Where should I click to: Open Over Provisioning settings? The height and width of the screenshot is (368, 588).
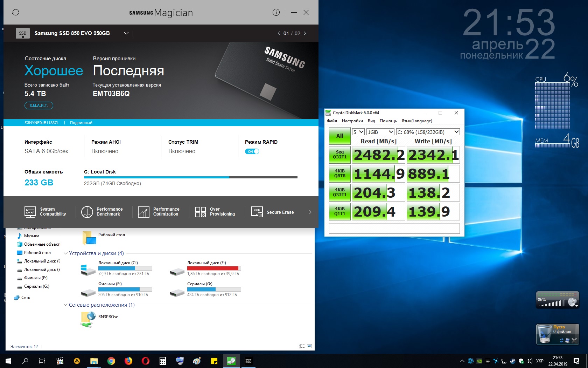click(x=215, y=212)
